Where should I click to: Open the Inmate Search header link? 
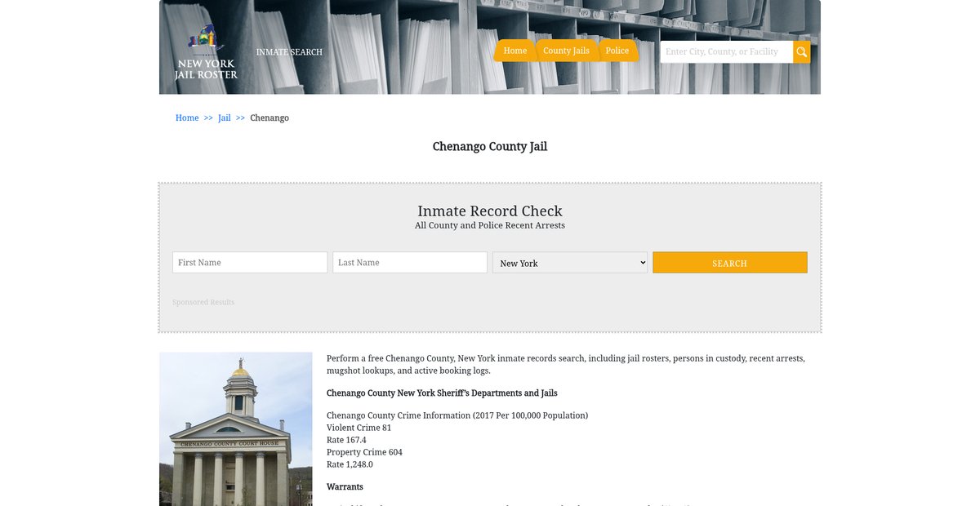pyautogui.click(x=289, y=52)
